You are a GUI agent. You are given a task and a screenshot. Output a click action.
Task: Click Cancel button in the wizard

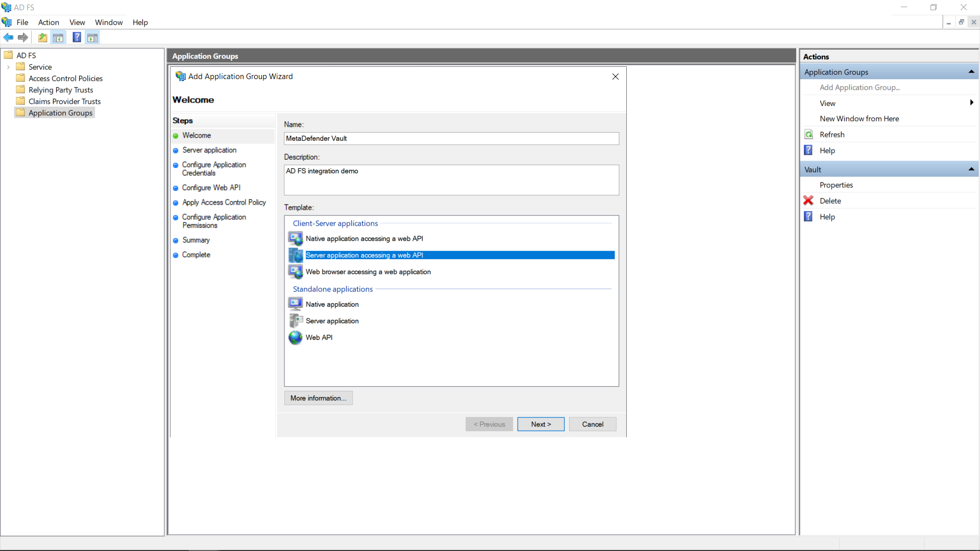[593, 424]
